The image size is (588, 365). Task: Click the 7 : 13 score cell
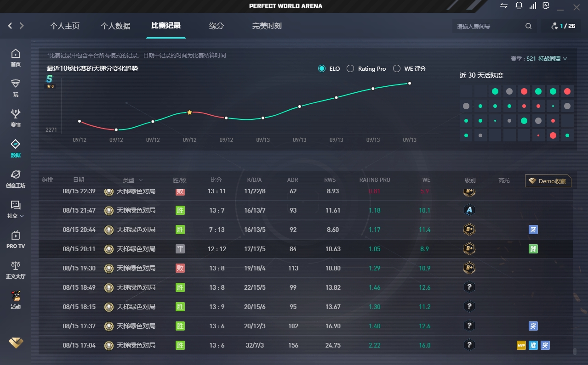pos(217,230)
